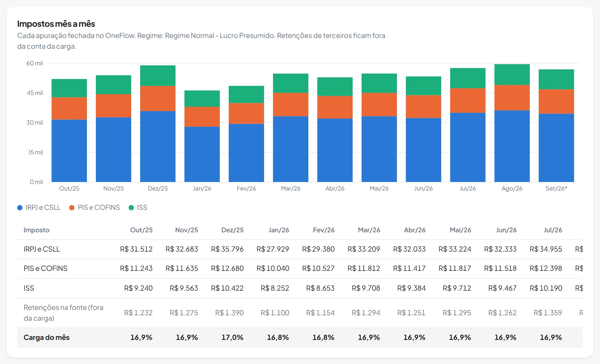Click the Carga do mês row label

click(x=47, y=338)
